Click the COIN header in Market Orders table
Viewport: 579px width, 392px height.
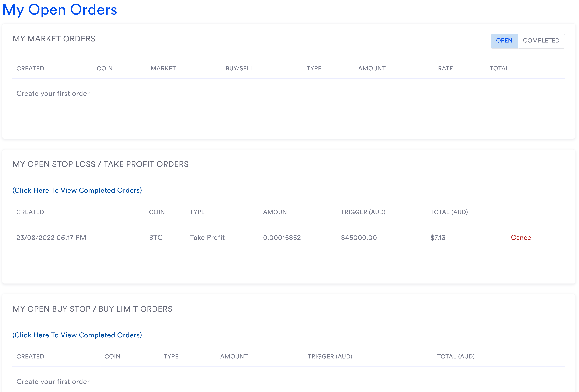[x=105, y=69]
